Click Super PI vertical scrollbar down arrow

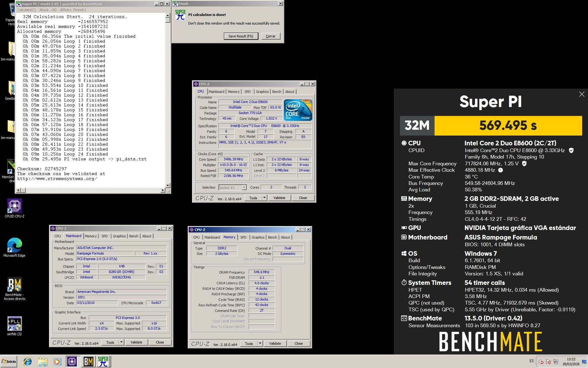coord(168,185)
